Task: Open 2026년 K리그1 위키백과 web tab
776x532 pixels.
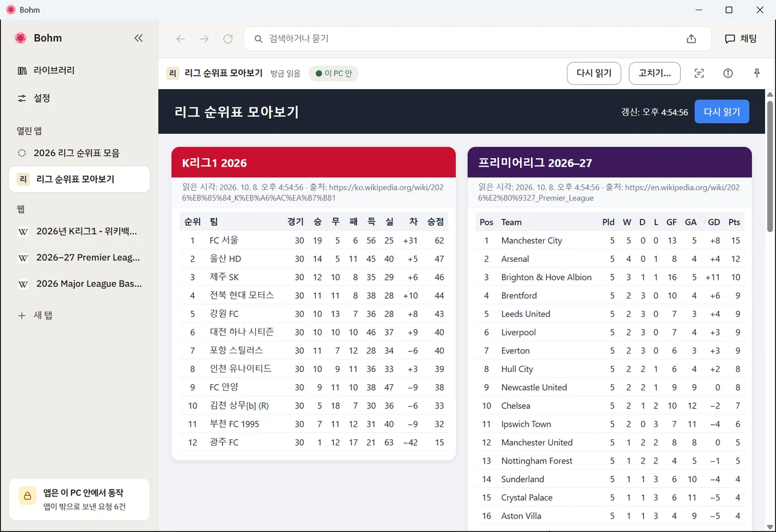Action: (79, 231)
